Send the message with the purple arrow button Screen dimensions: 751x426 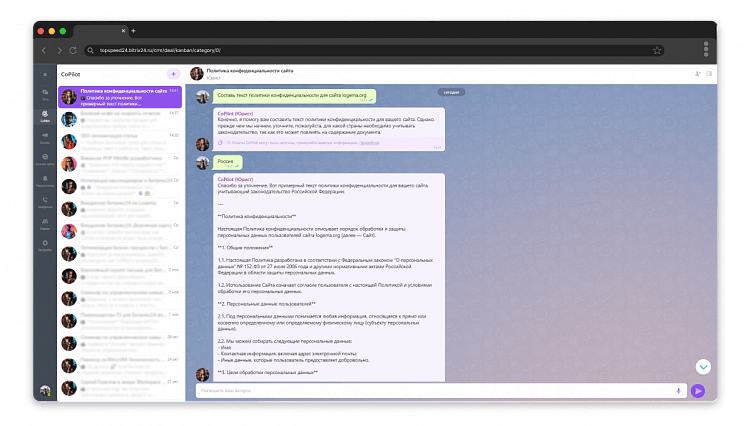(x=698, y=391)
